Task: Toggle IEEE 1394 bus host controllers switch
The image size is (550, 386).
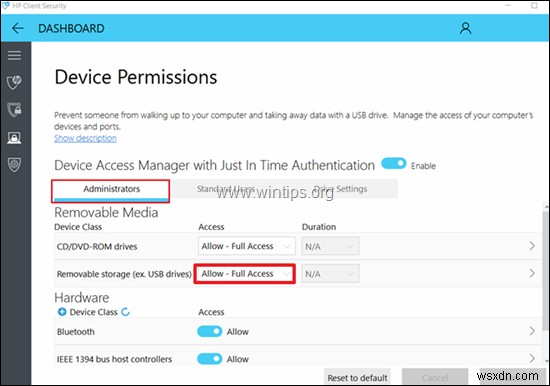Action: click(x=209, y=359)
